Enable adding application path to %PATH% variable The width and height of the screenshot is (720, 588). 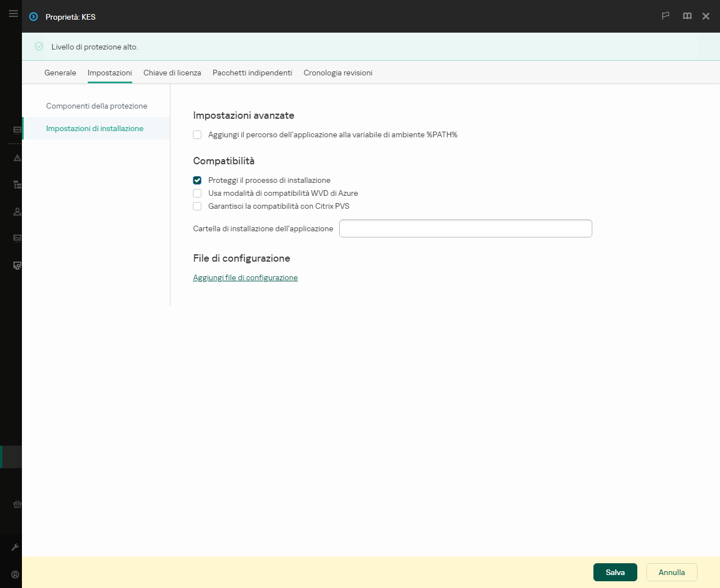point(197,134)
